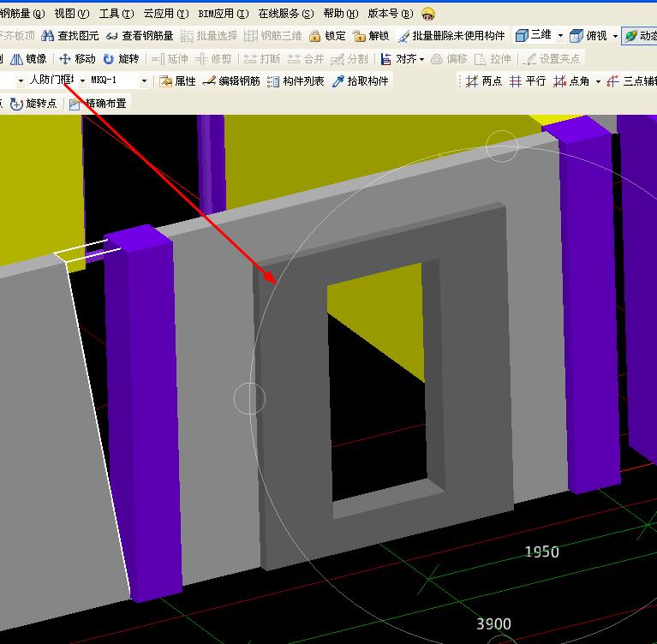
Task: Click the smiley face icon in menu bar
Action: pos(428,14)
